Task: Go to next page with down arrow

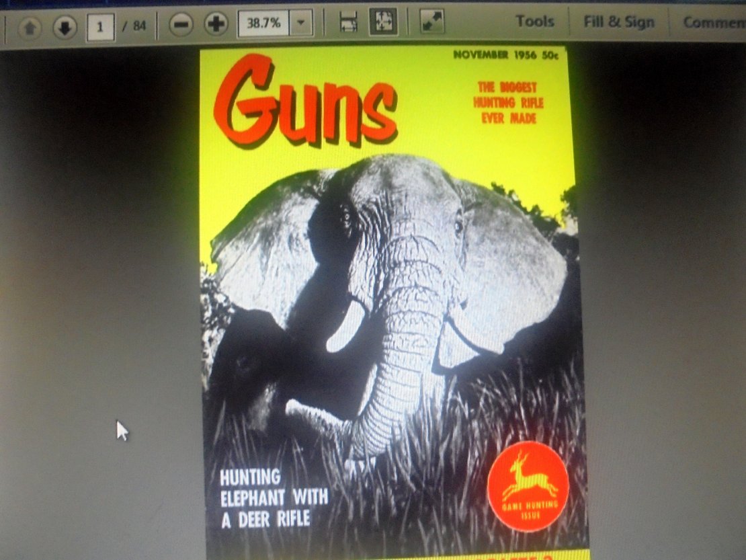Action: point(65,27)
